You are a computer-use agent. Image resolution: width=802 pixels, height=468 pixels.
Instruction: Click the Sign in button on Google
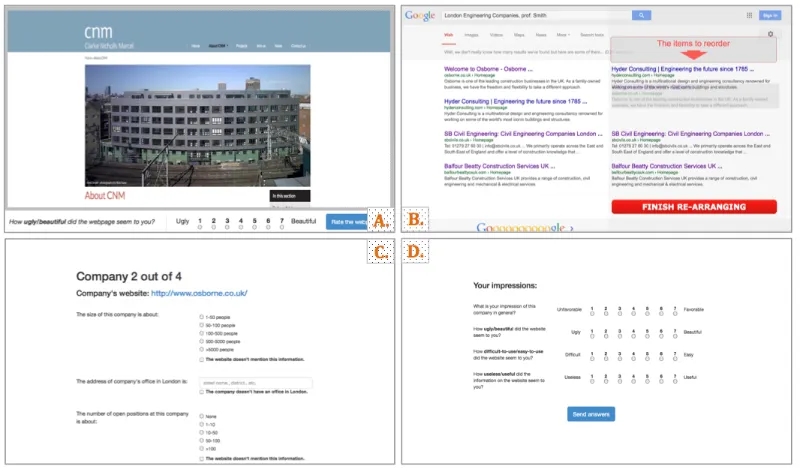[770, 15]
